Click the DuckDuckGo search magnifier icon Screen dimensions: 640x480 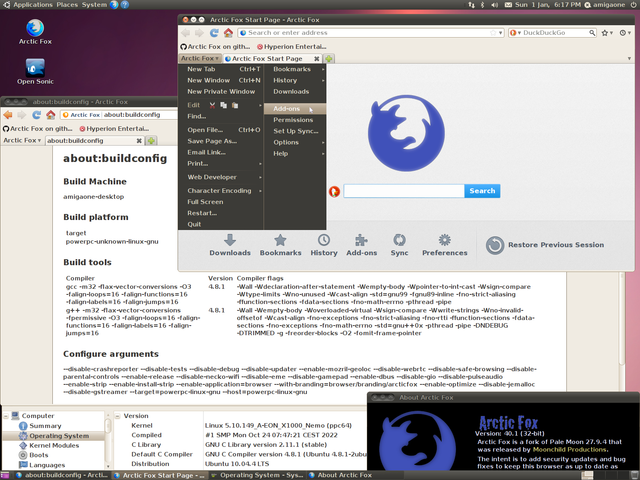pos(592,33)
